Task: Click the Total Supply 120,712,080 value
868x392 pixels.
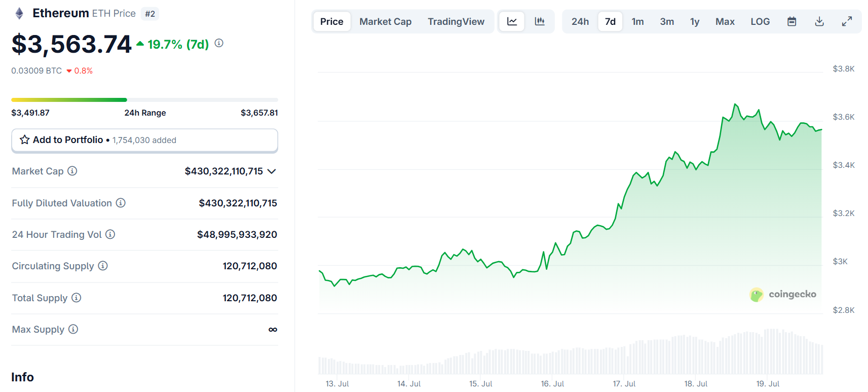Action: coord(250,298)
